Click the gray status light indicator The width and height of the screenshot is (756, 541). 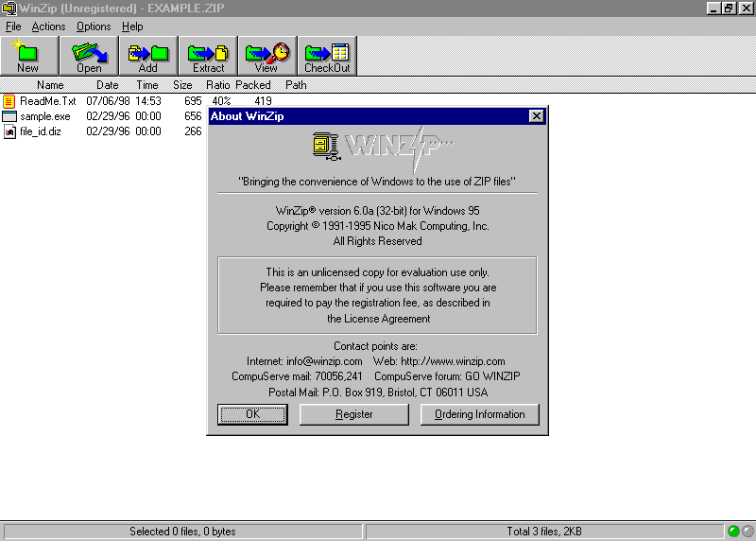tap(747, 532)
